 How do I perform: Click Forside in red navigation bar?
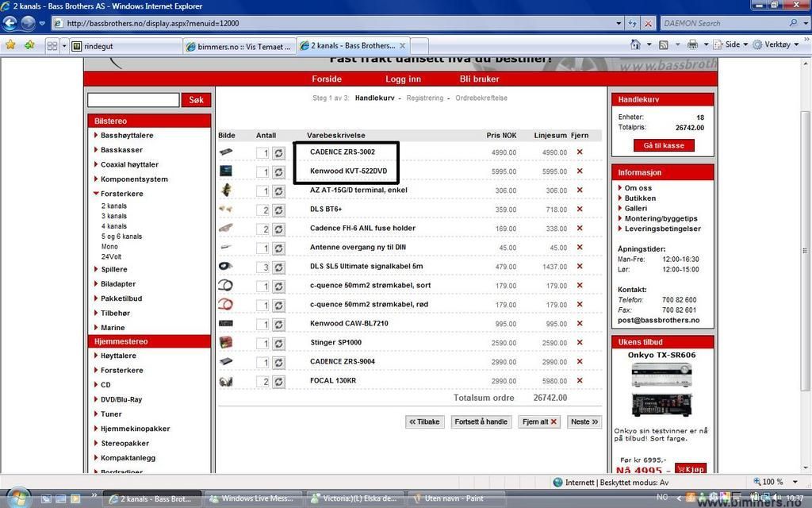click(327, 79)
